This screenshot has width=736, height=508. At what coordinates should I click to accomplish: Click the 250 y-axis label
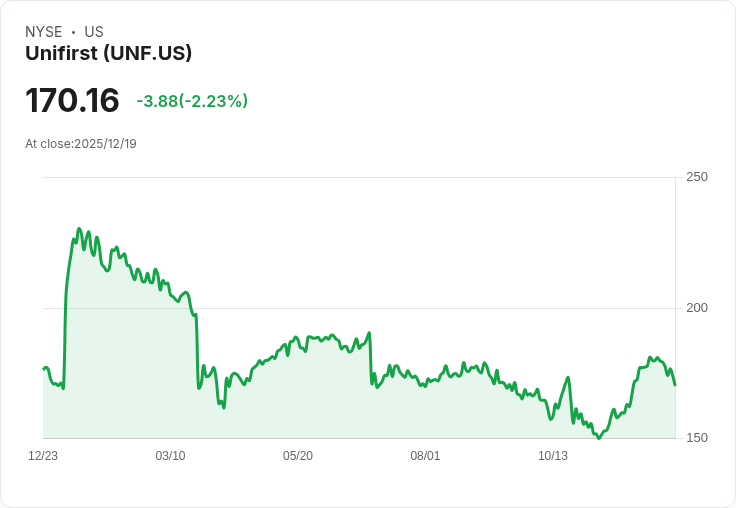coord(696,177)
